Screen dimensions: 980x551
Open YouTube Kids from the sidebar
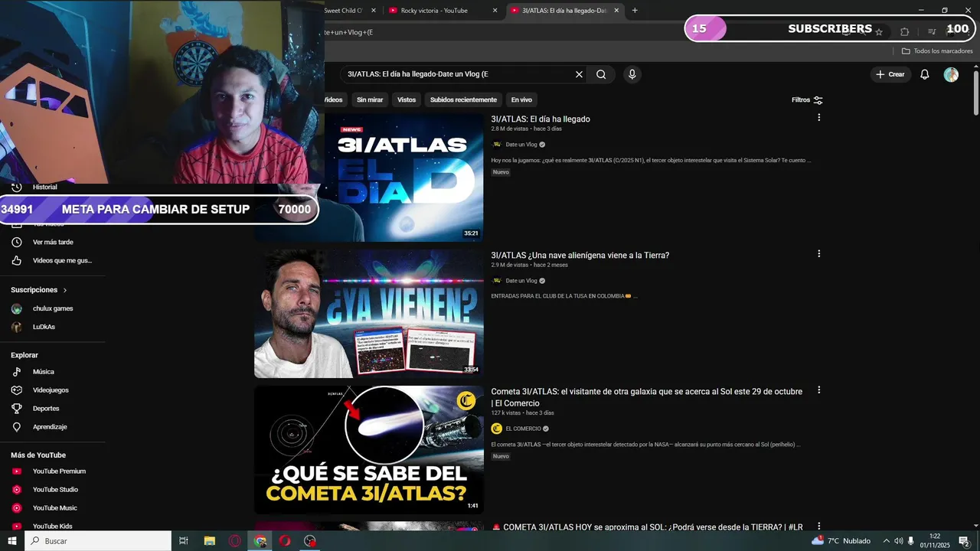(x=52, y=527)
